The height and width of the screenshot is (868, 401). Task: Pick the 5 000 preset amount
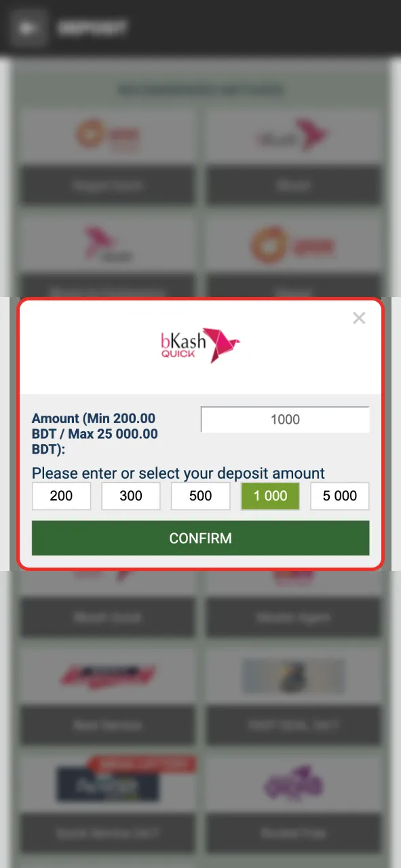pyautogui.click(x=340, y=496)
